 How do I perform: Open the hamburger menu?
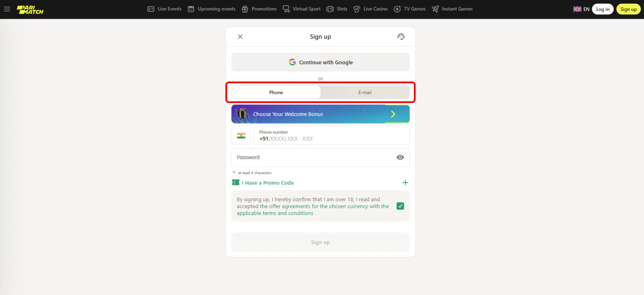(x=7, y=9)
